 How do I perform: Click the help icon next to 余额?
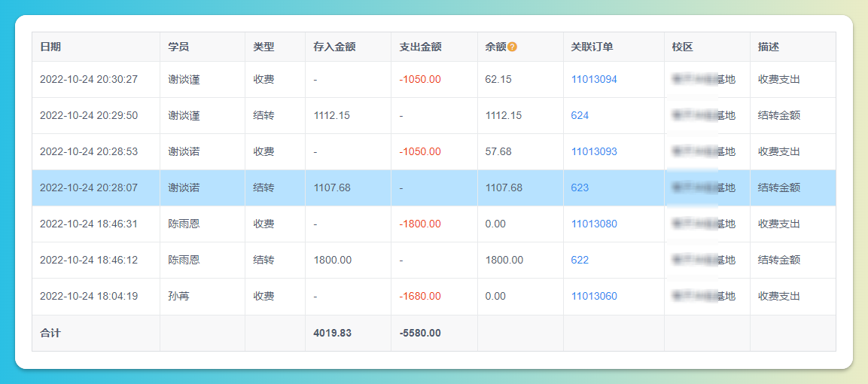click(x=512, y=47)
